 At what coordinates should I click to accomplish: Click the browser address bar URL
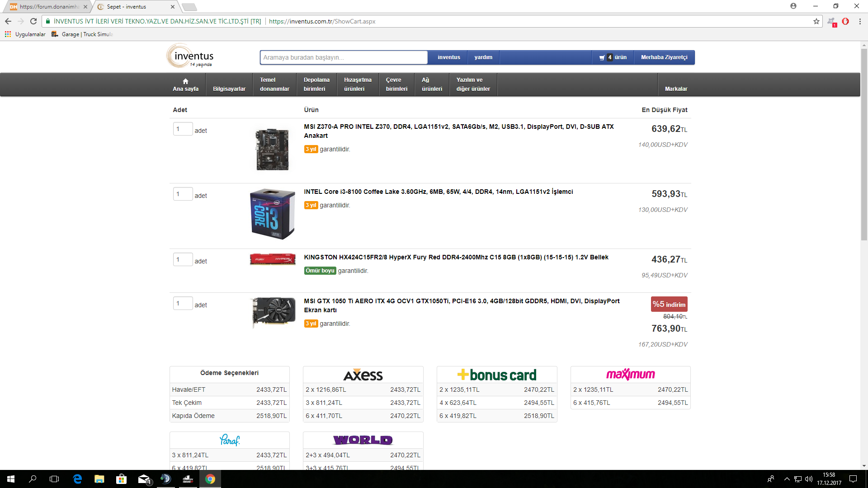coord(322,21)
